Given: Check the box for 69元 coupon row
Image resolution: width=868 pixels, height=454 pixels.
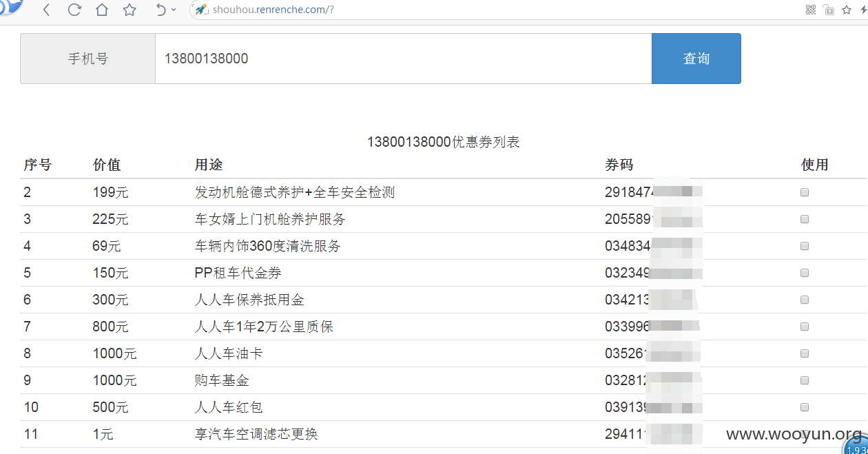Looking at the screenshot, I should click(805, 246).
